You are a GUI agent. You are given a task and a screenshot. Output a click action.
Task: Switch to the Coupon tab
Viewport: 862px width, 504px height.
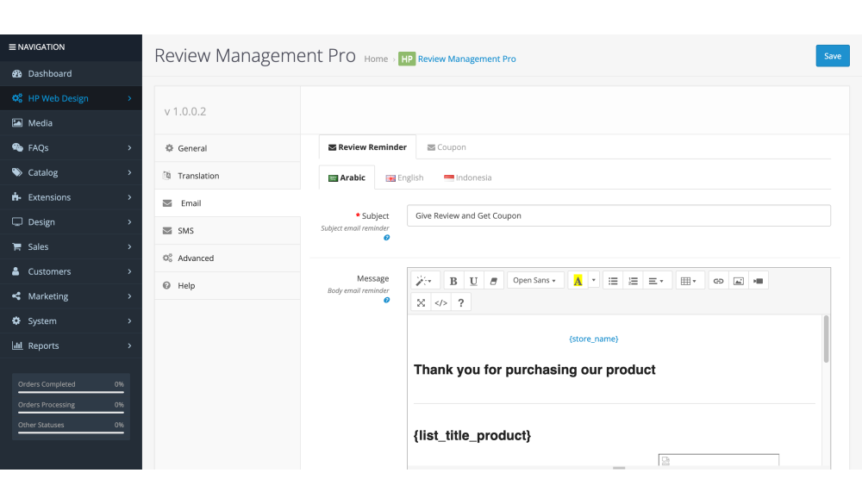[x=447, y=147]
